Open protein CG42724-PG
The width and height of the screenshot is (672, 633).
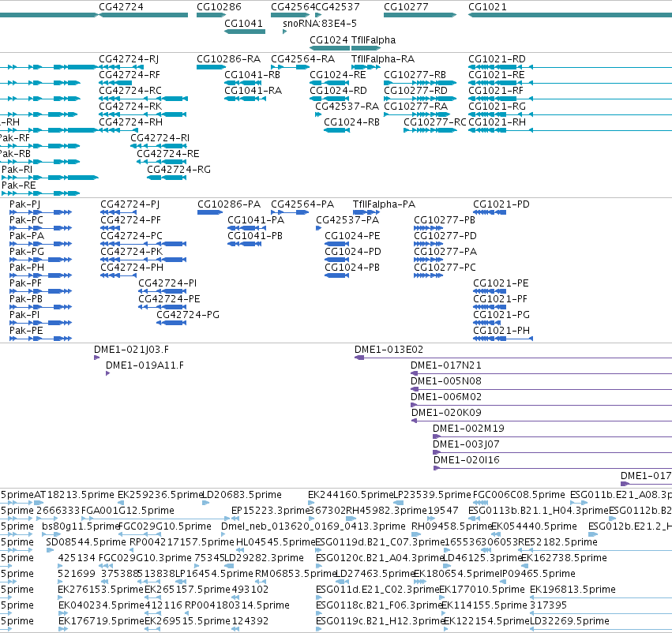[188, 315]
